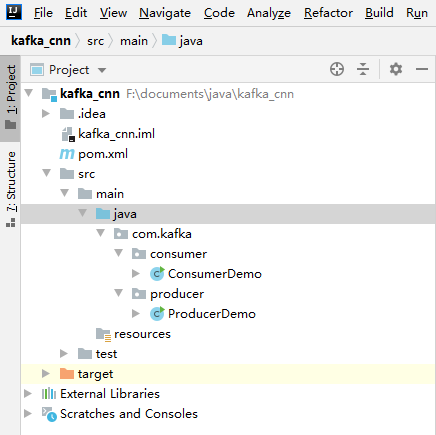Screen dimensions: 436x435
Task: Expand the ConsumerDemo class node
Action: tap(135, 274)
